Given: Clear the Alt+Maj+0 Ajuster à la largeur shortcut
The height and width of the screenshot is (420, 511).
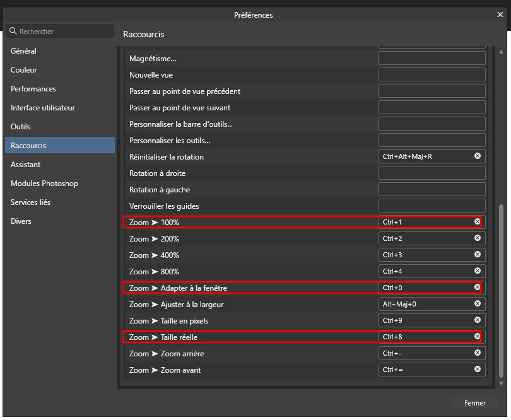Looking at the screenshot, I should [477, 303].
